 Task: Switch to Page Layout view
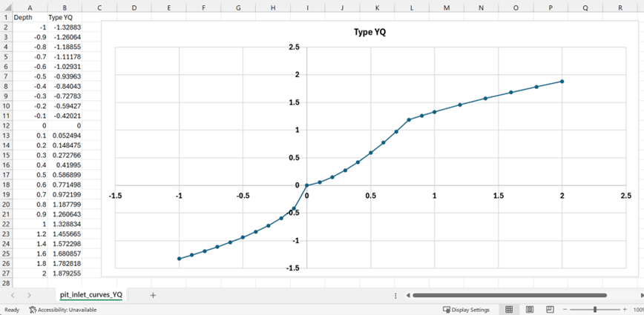530,309
